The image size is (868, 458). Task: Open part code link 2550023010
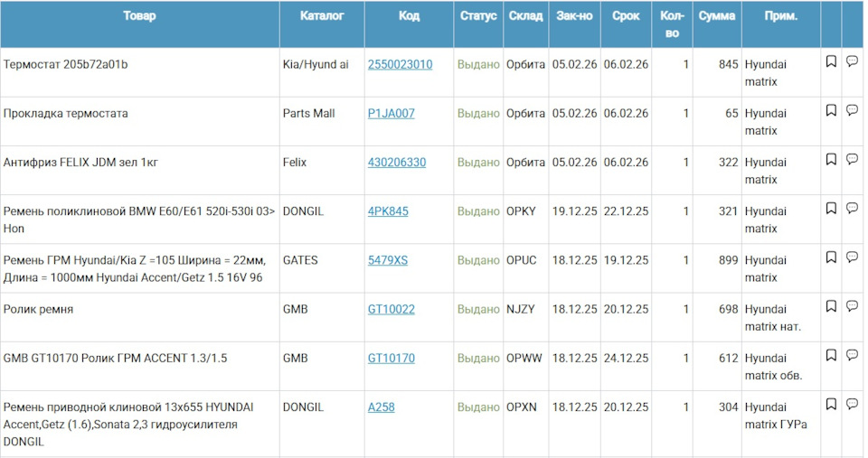point(400,64)
